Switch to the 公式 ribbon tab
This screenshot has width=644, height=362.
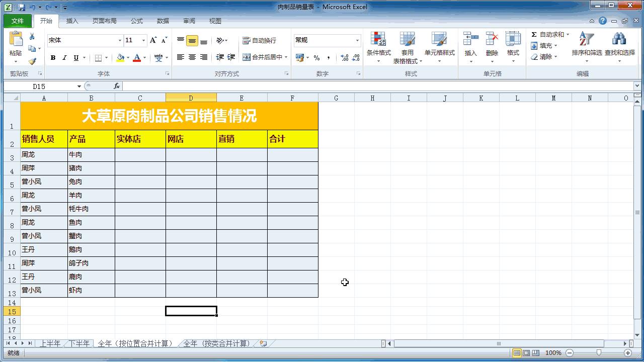coord(137,21)
